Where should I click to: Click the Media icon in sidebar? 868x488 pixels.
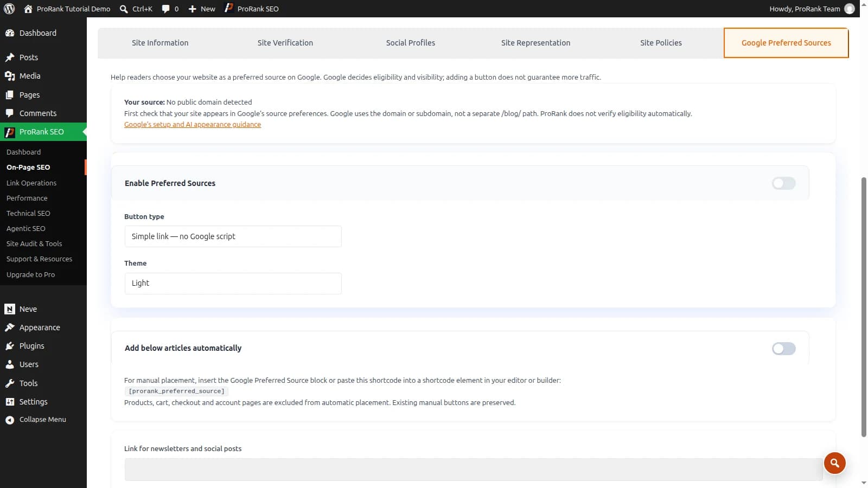(x=10, y=76)
